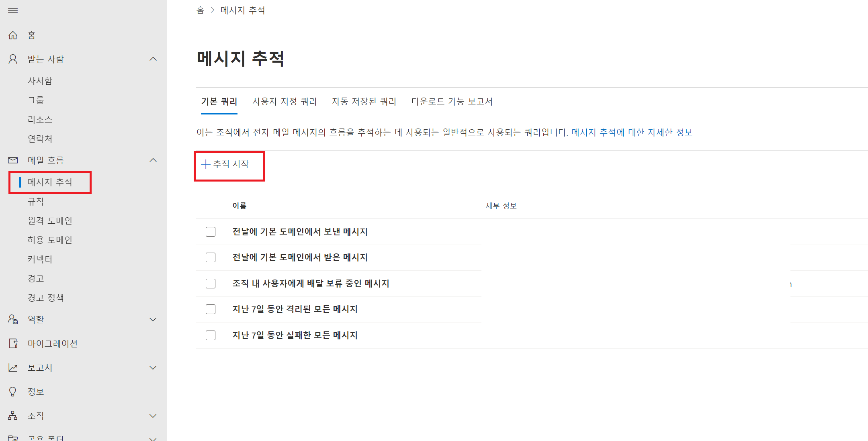Expand the 보고서 section chevron
The width and height of the screenshot is (868, 441).
click(x=153, y=367)
